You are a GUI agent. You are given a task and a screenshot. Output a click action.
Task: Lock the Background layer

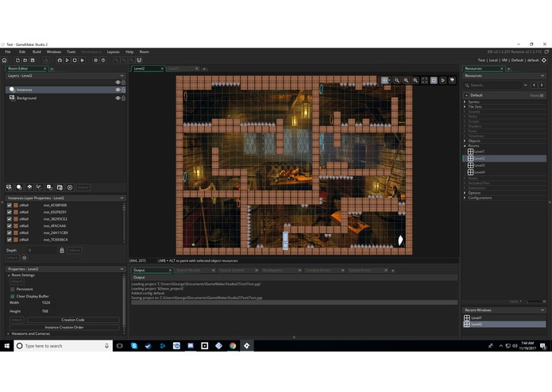[x=124, y=98]
